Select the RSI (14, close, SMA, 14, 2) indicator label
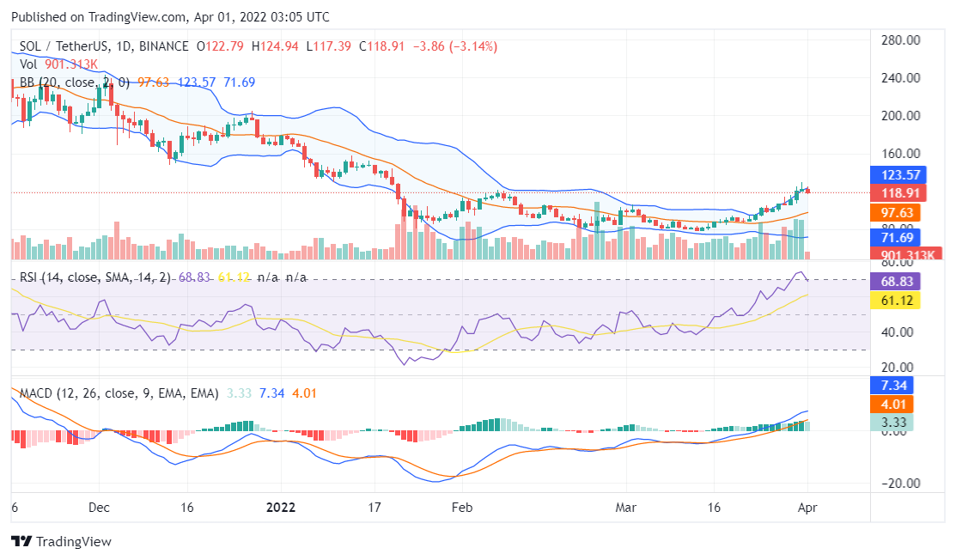956x560 pixels. (86, 277)
